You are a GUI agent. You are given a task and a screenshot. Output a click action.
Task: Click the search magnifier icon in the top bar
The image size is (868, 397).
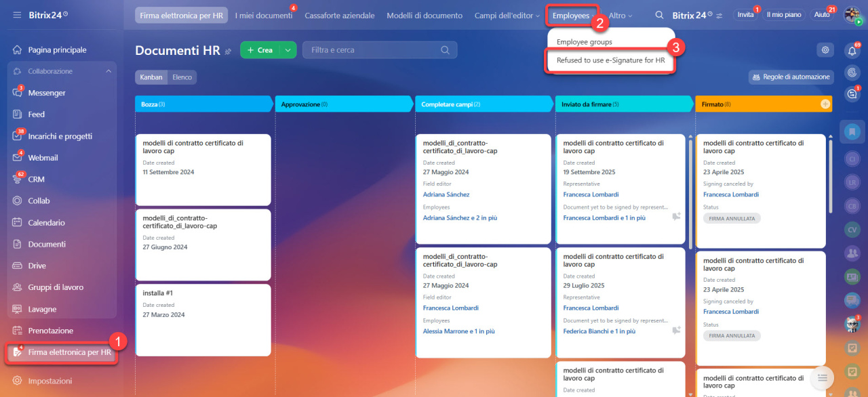[659, 15]
